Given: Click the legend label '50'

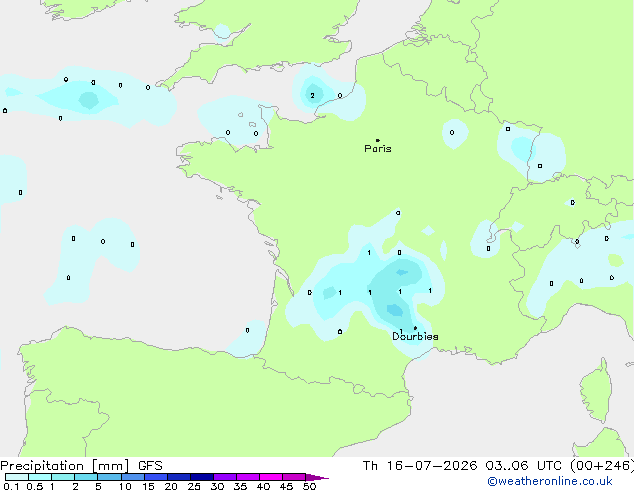Looking at the screenshot, I should (310, 486).
